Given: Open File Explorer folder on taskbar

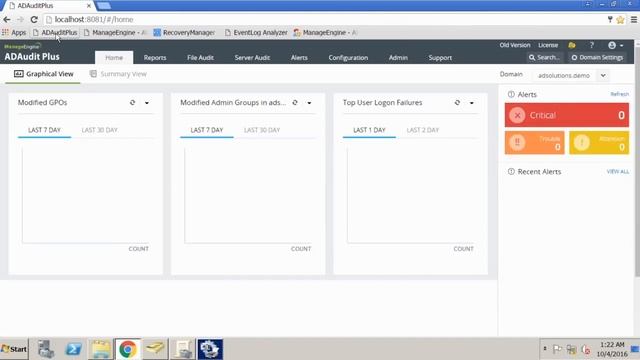Looking at the screenshot, I should 101,349.
